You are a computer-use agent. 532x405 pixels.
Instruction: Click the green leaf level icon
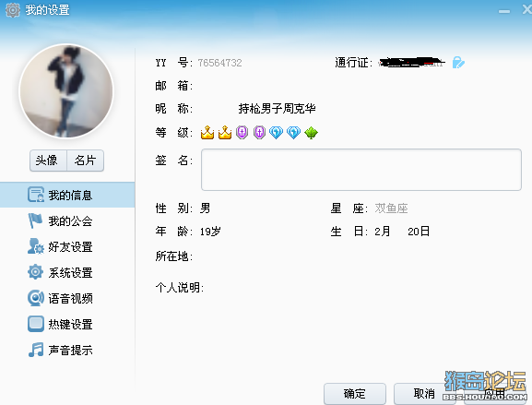point(311,133)
